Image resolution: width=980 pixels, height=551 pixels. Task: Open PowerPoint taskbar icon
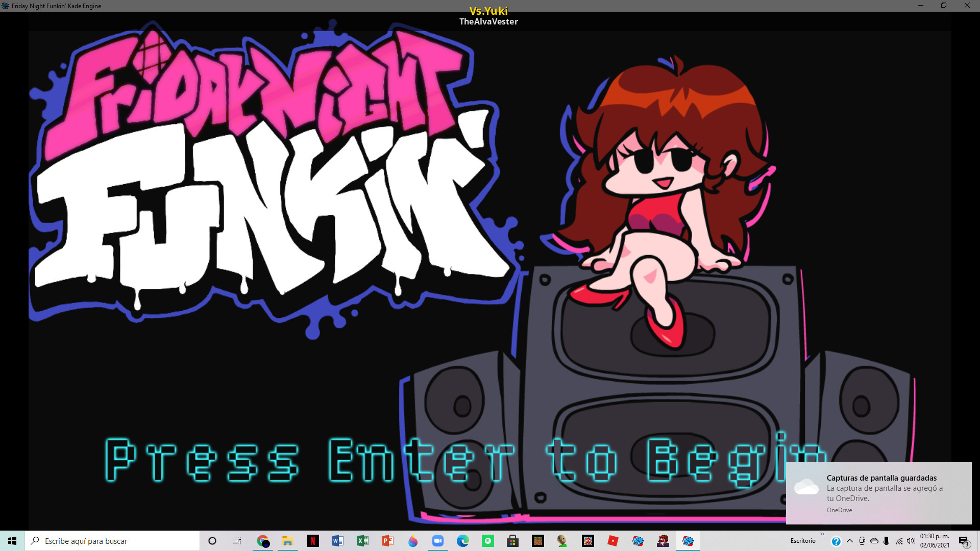388,541
